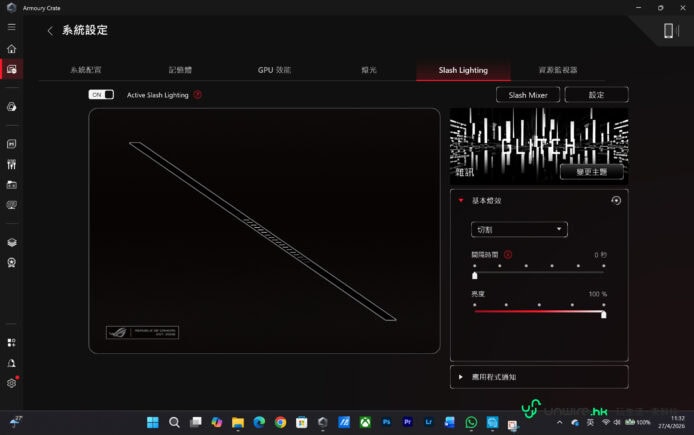Open File Explorer from the taskbar
Viewport: 694px width, 435px height.
click(x=238, y=423)
